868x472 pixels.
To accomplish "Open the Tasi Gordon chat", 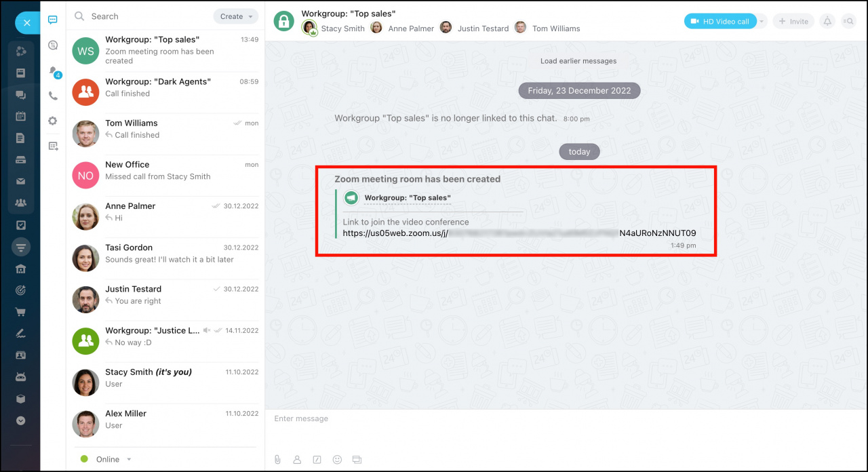I will click(x=165, y=258).
